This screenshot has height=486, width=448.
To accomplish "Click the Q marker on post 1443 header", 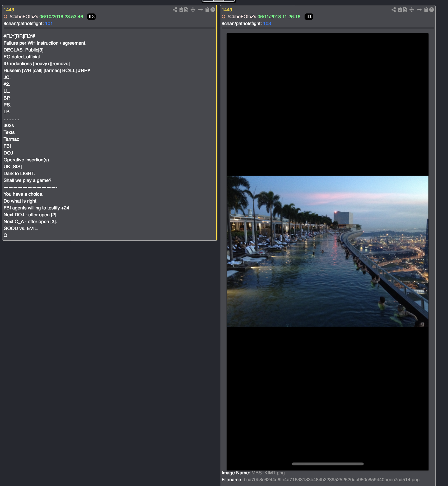I will click(x=5, y=17).
